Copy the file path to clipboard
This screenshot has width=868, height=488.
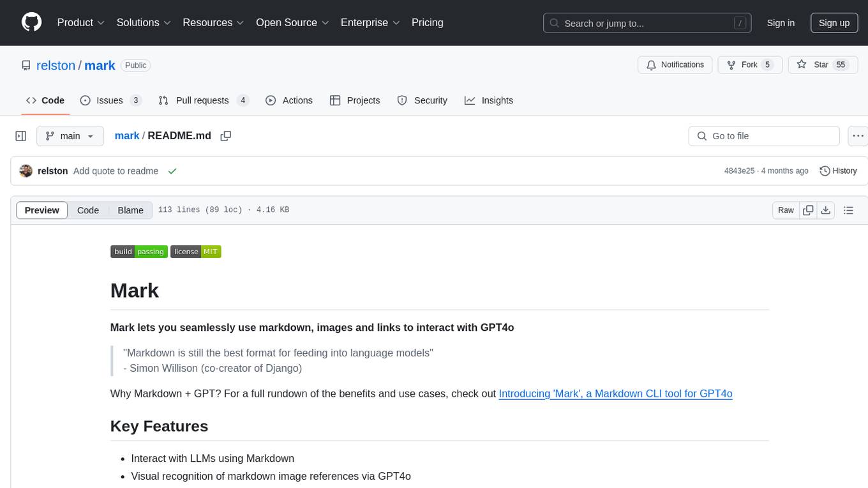(x=225, y=135)
